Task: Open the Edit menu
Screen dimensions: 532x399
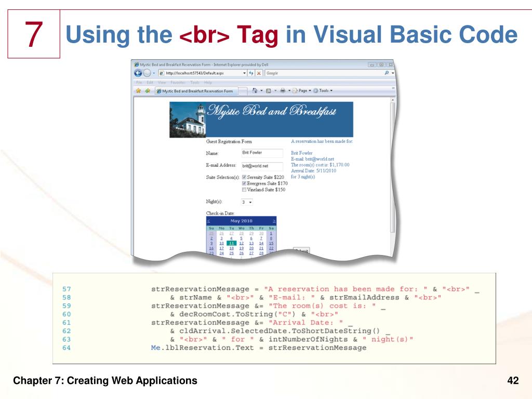Action: point(150,83)
